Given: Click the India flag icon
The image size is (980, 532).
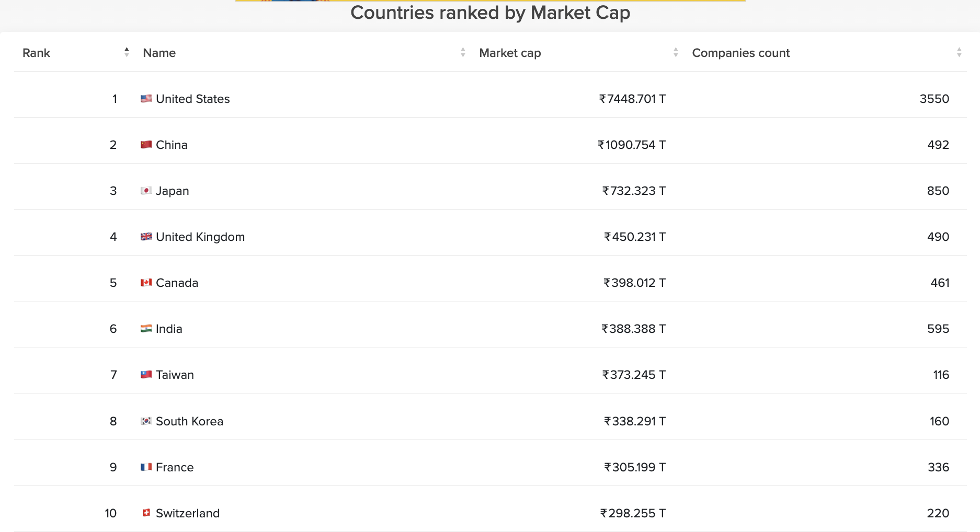Looking at the screenshot, I should tap(146, 328).
